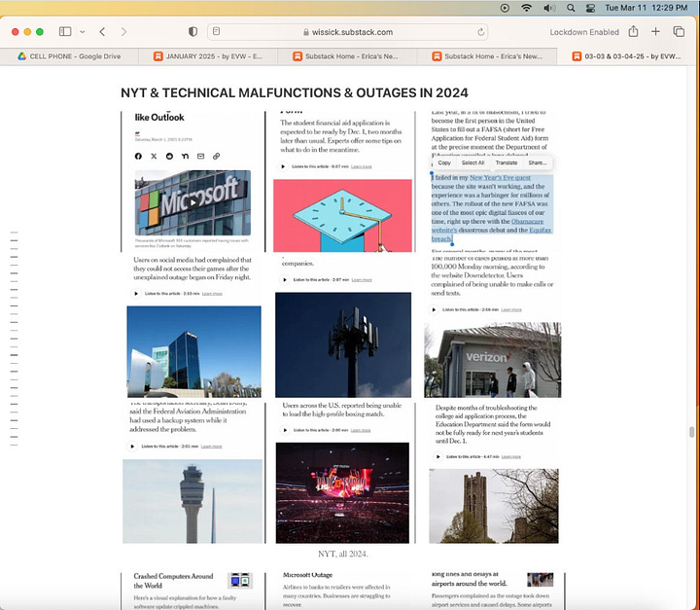This screenshot has height=610, width=700.
Task: Click the screen recording menu bar icon
Action: tap(505, 8)
